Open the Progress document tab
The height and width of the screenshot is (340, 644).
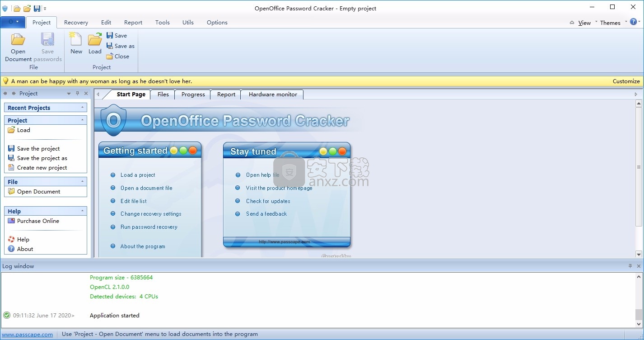(193, 94)
